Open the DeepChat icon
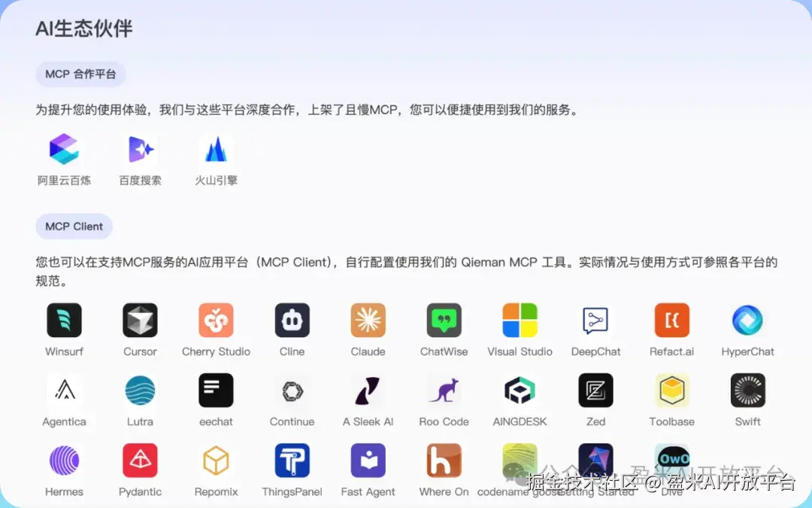Screen dimensions: 812x508 point(595,320)
